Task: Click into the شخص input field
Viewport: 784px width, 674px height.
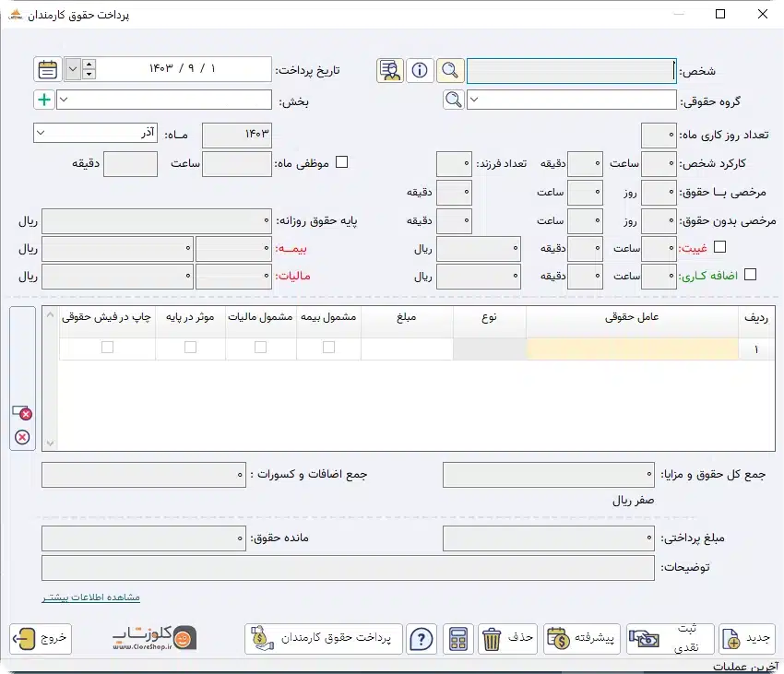Action: (x=572, y=70)
